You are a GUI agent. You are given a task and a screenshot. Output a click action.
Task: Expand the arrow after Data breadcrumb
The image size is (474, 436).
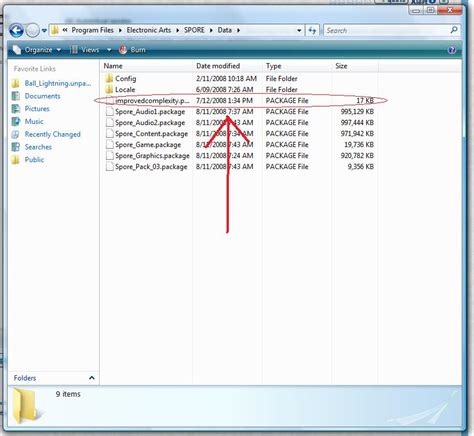click(x=238, y=30)
